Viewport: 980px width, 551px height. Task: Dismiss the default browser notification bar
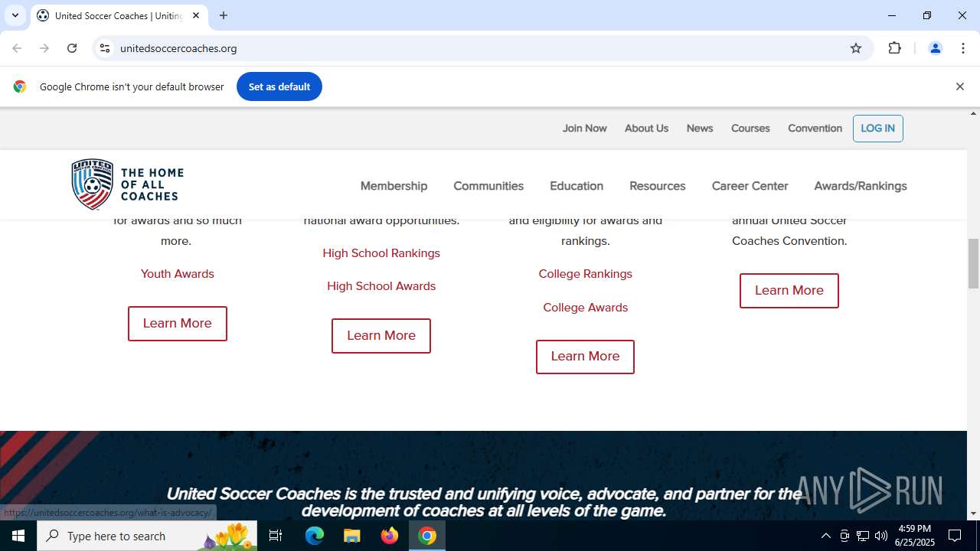(959, 86)
